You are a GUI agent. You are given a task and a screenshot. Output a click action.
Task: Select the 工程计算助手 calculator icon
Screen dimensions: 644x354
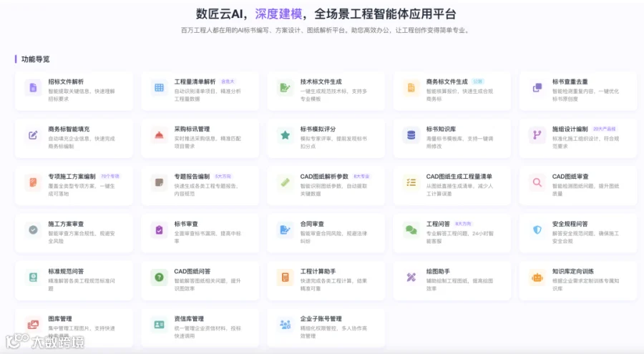[x=285, y=277]
